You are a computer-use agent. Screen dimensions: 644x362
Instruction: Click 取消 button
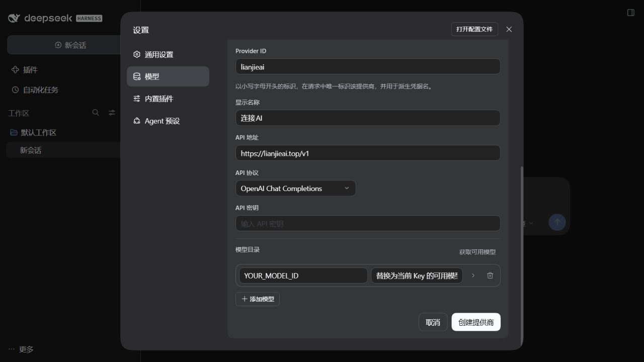pos(433,322)
